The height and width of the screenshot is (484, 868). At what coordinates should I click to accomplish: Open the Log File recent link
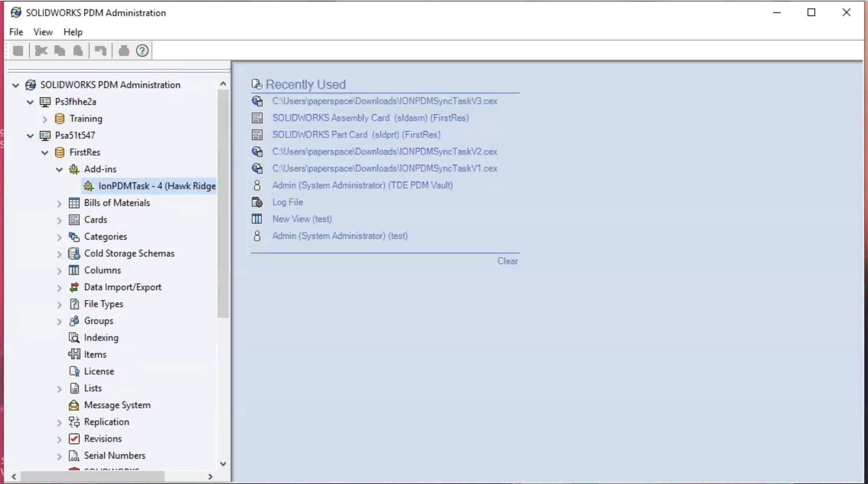click(x=288, y=202)
